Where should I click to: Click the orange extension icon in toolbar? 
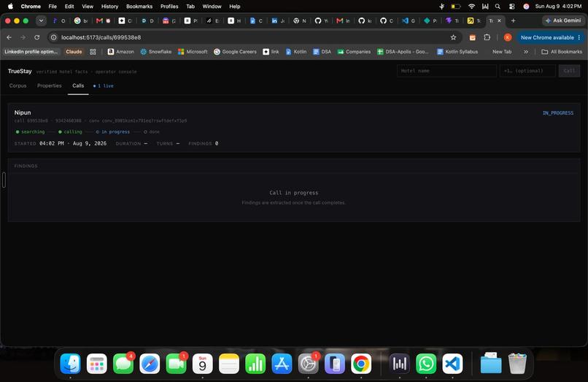473,37
